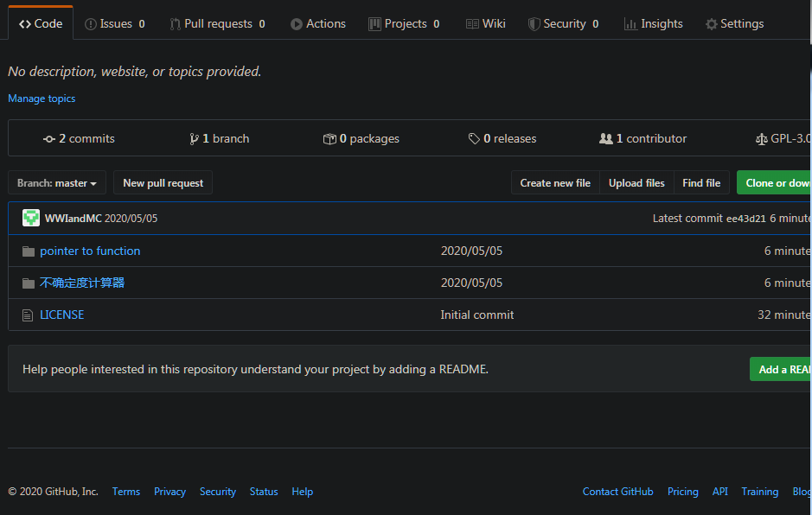Image resolution: width=812 pixels, height=515 pixels.
Task: View the Insights tab
Action: (x=654, y=24)
